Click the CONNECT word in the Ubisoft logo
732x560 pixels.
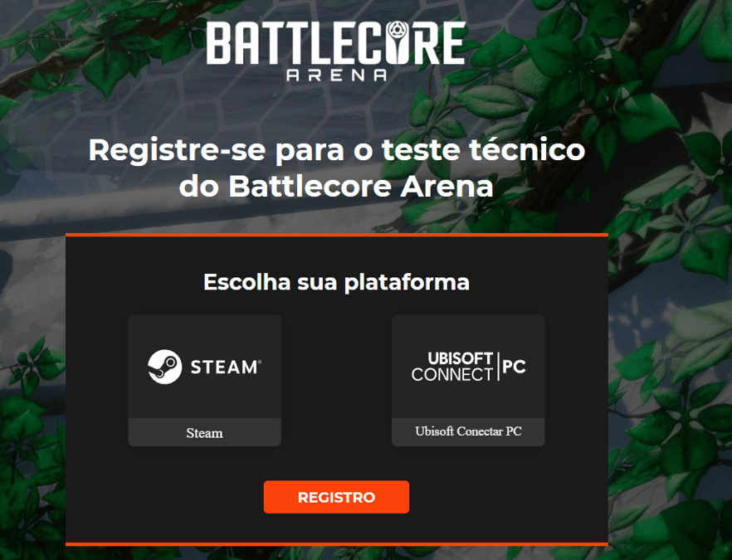[451, 374]
